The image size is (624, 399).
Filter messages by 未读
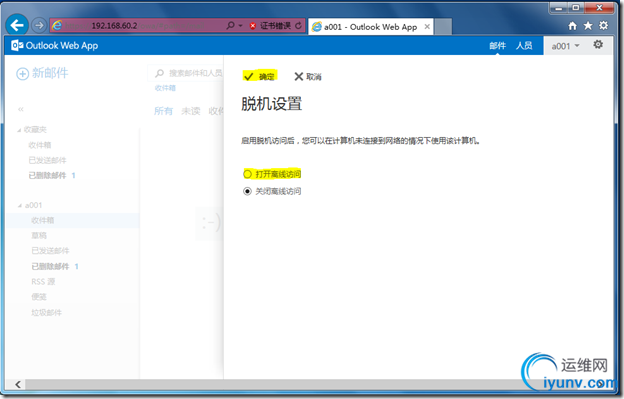pyautogui.click(x=191, y=111)
